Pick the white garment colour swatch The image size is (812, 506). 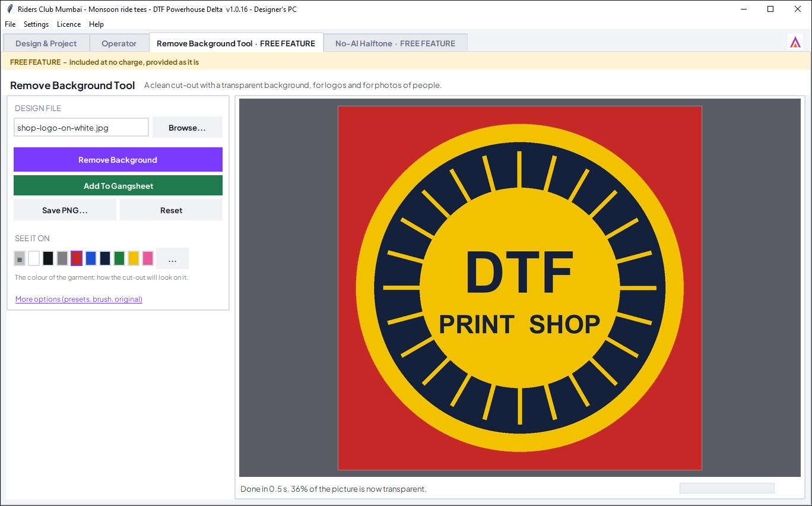click(34, 258)
